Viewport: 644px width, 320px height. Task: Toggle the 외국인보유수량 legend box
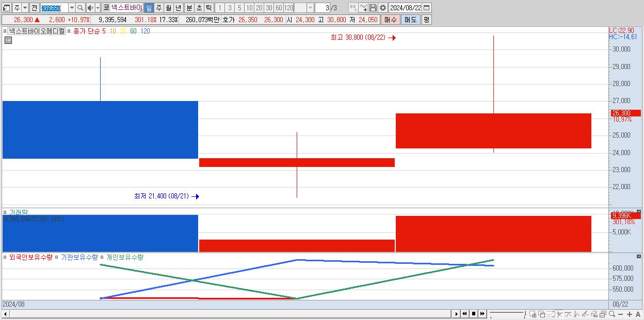click(x=6, y=257)
